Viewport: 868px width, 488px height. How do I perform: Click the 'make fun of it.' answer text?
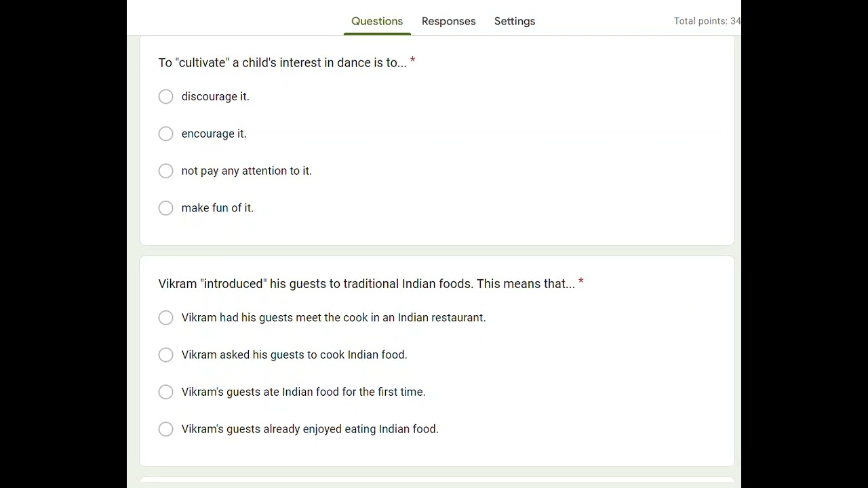click(217, 208)
